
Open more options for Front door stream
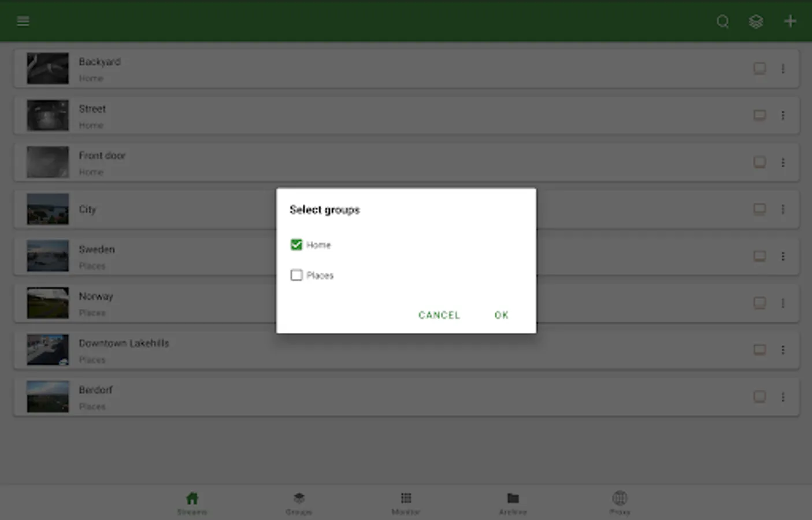[783, 162]
